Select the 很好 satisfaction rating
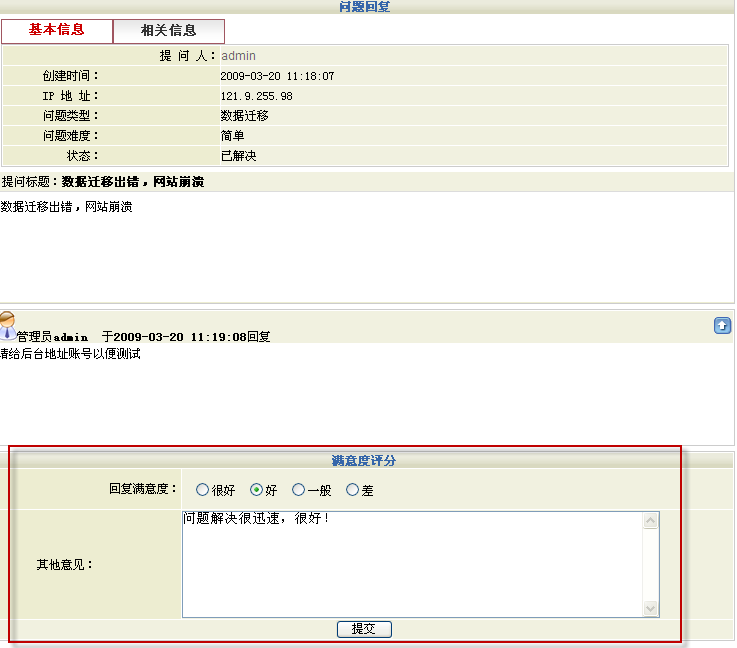Viewport: 737px width, 648px height. pos(203,490)
